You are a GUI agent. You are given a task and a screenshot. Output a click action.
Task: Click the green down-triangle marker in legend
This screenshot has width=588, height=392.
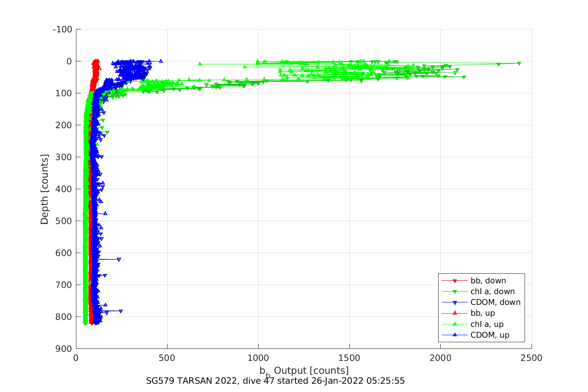pyautogui.click(x=455, y=292)
